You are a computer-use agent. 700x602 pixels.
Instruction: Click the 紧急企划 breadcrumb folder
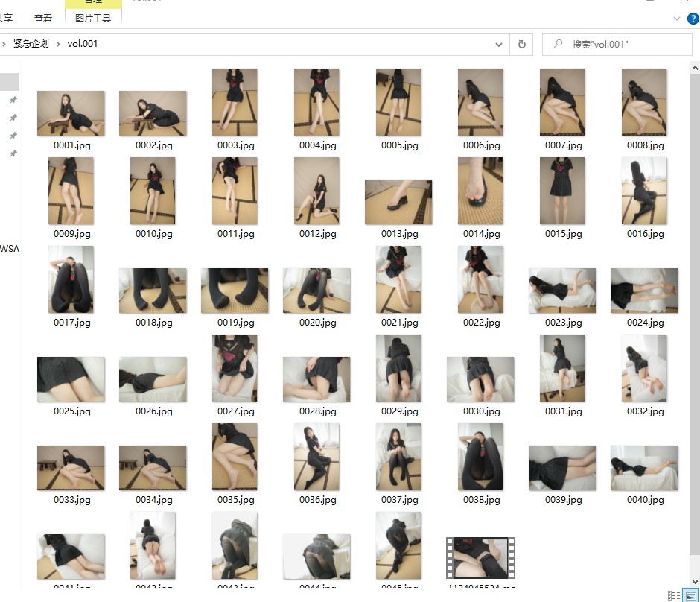(x=31, y=44)
